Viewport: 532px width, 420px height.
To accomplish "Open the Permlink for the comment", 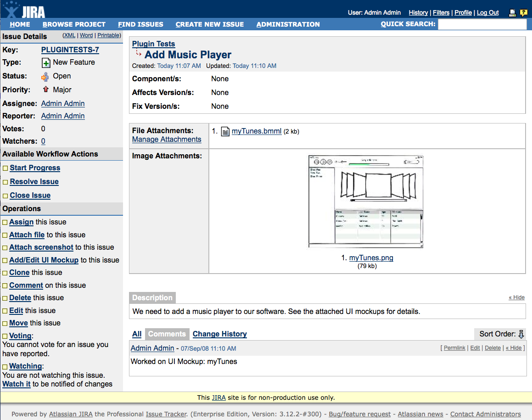I will (x=454, y=348).
